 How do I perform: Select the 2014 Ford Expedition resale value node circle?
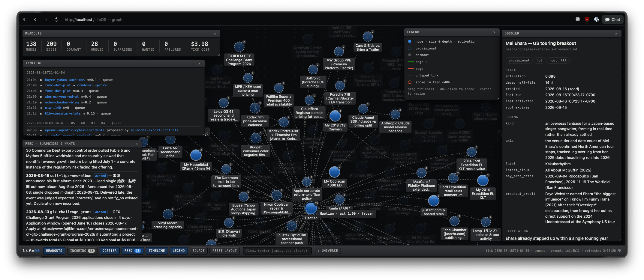(471, 152)
